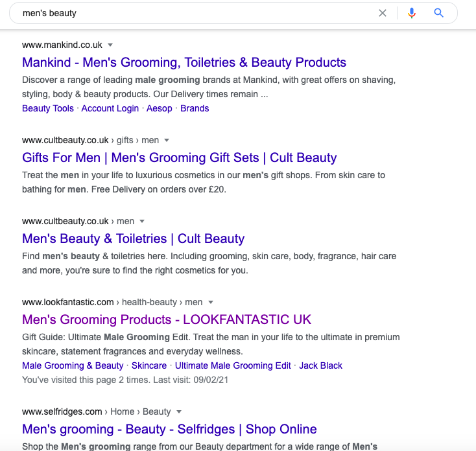This screenshot has width=476, height=451.
Task: Visit the Aesop sitelink
Action: [160, 108]
